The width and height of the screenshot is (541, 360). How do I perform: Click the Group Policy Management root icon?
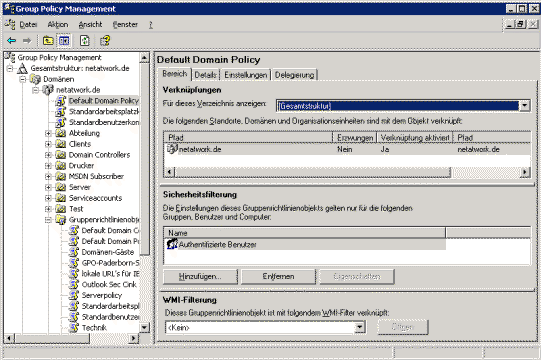click(x=10, y=57)
